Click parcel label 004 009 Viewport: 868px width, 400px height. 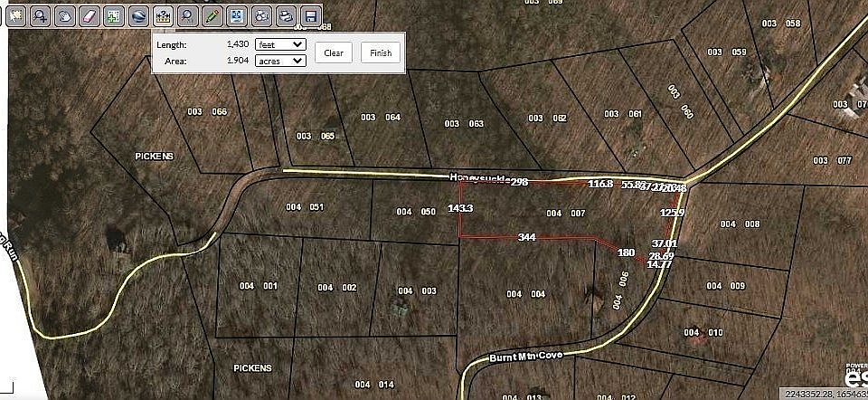726,286
